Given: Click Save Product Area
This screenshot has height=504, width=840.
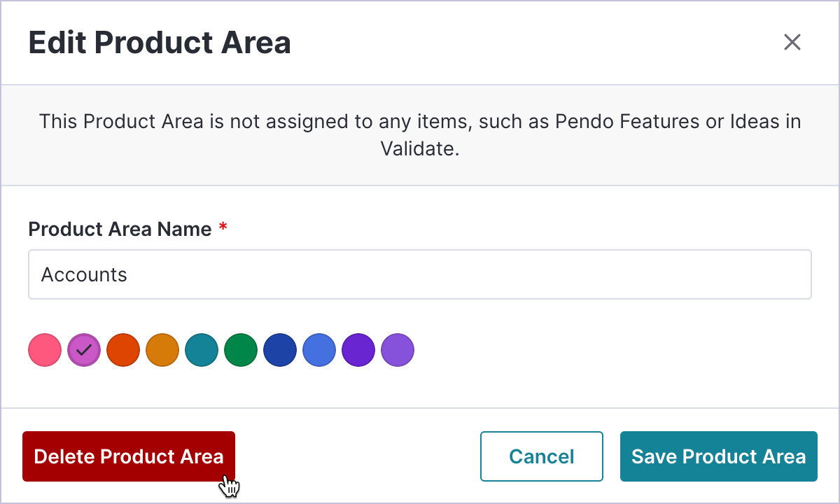Looking at the screenshot, I should [x=718, y=456].
